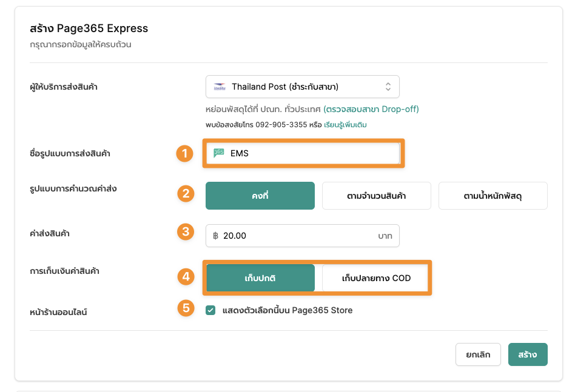Open the ตรวจสอบสาขา Drop-off link
Viewport: 575px width, 392px height.
[371, 109]
